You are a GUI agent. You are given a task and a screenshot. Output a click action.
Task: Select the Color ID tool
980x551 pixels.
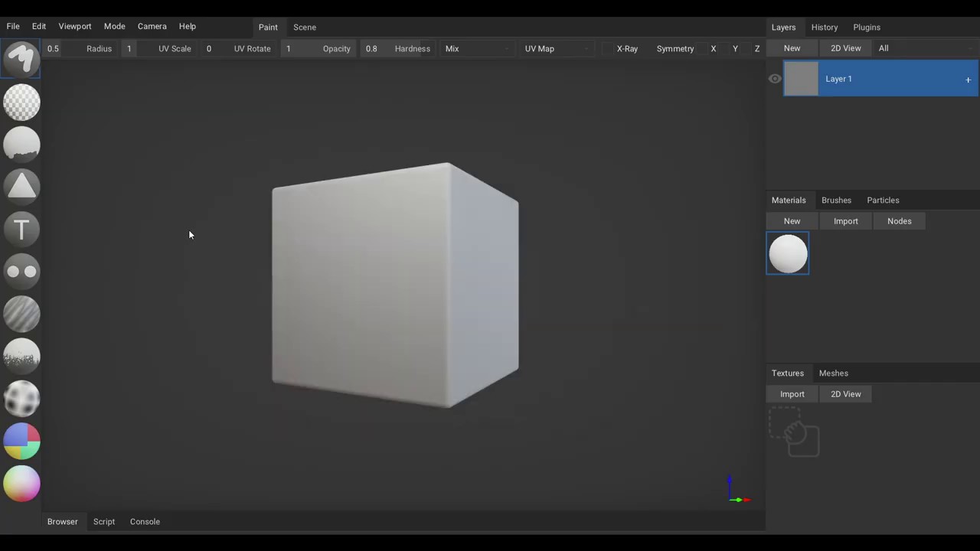pyautogui.click(x=21, y=441)
